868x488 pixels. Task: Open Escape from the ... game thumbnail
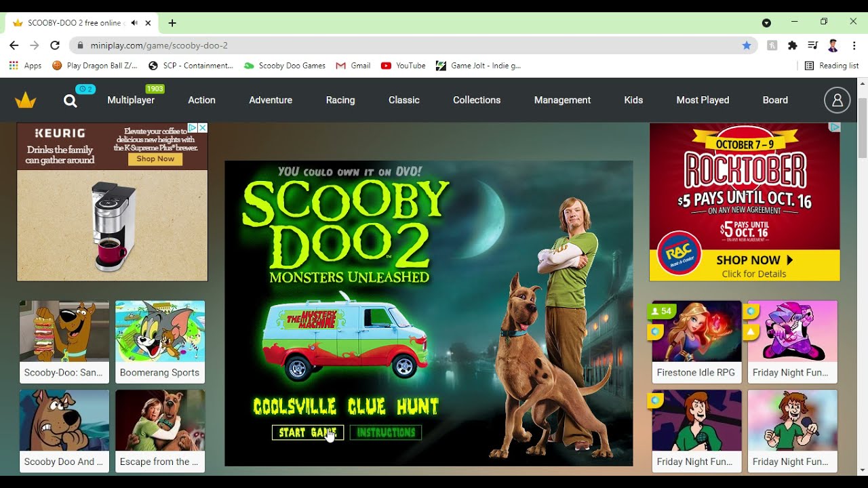click(160, 431)
